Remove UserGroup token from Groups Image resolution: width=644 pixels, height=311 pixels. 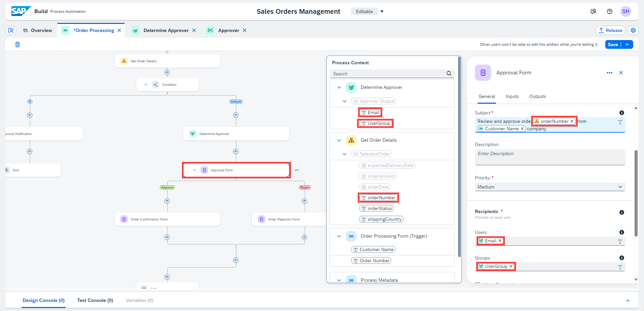(511, 266)
